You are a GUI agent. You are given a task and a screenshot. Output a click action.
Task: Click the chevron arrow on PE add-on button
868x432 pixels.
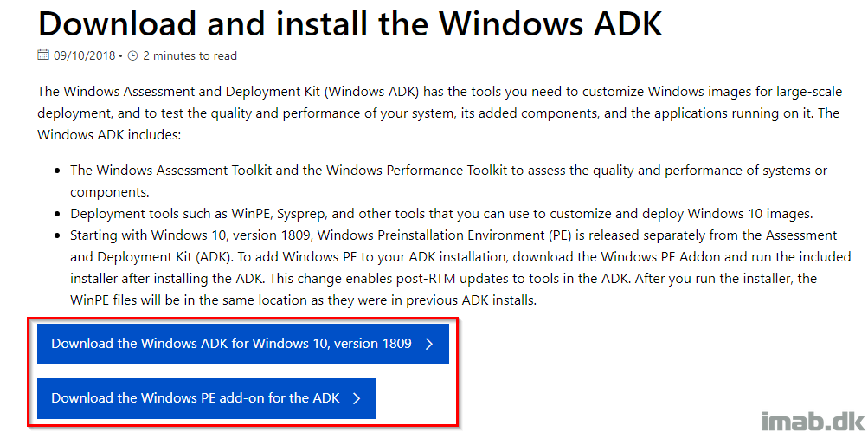coord(357,398)
